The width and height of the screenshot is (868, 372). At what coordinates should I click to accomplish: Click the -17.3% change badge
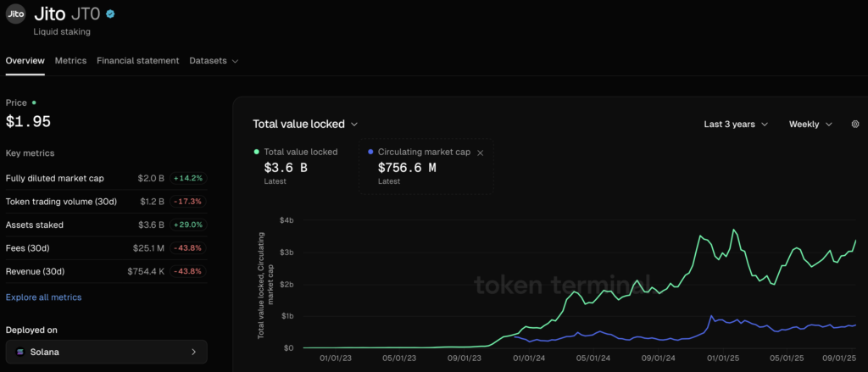188,202
